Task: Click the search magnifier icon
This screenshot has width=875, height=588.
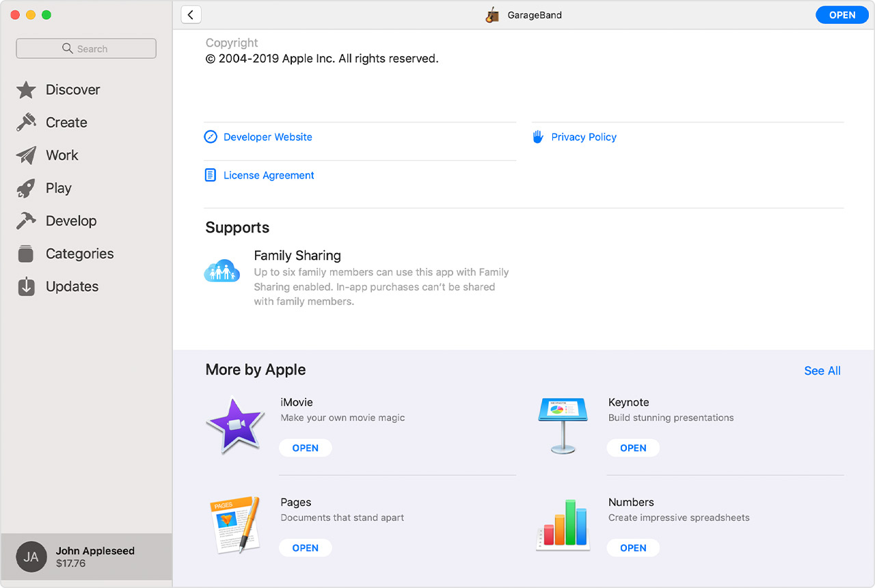Action: 67,49
